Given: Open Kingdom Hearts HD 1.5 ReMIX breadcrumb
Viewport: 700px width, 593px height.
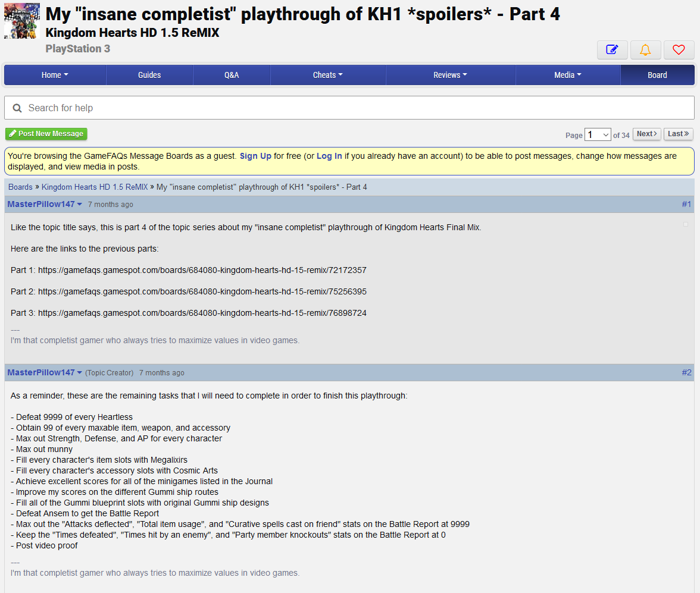Looking at the screenshot, I should (95, 187).
